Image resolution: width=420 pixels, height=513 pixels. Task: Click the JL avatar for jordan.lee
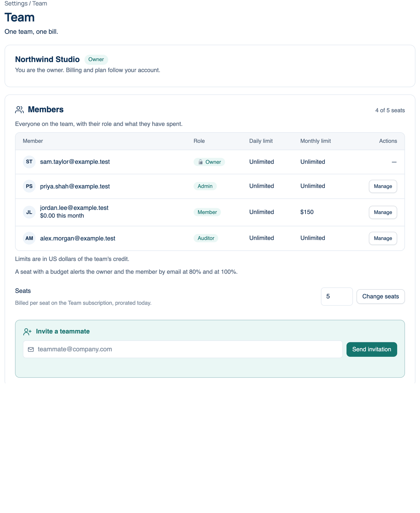pyautogui.click(x=29, y=212)
